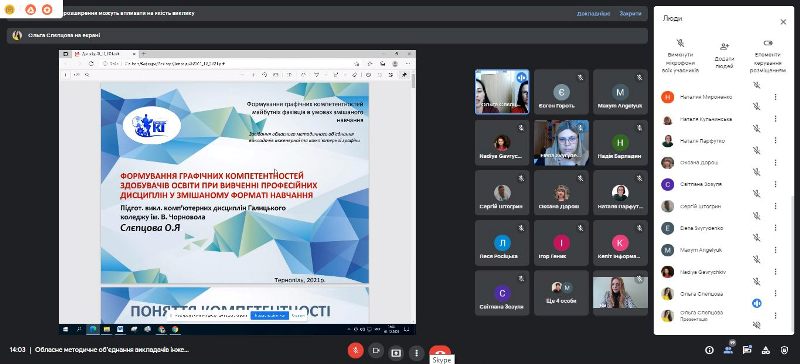The image size is (800, 364).
Task: Click the shared presentation screen area
Action: click(x=237, y=192)
